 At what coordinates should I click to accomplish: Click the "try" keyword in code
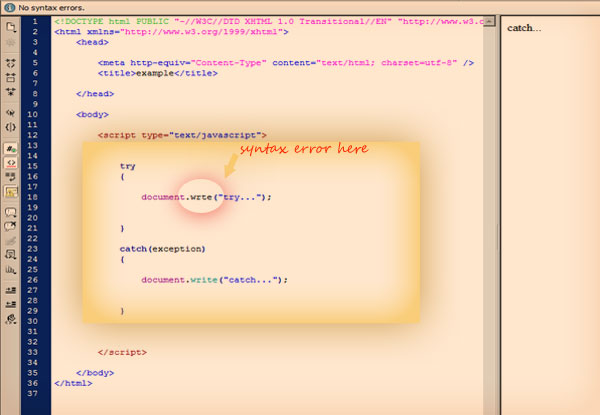tap(127, 166)
